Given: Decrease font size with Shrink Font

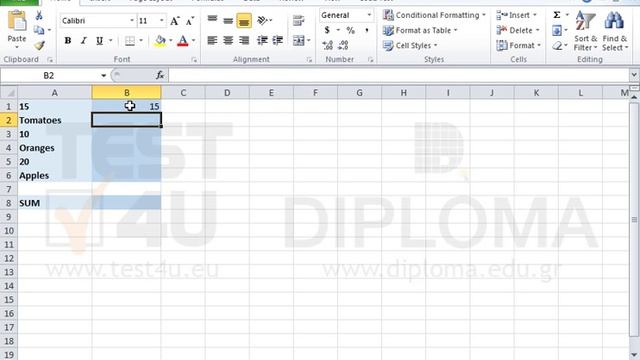Looking at the screenshot, I should tap(190, 21).
